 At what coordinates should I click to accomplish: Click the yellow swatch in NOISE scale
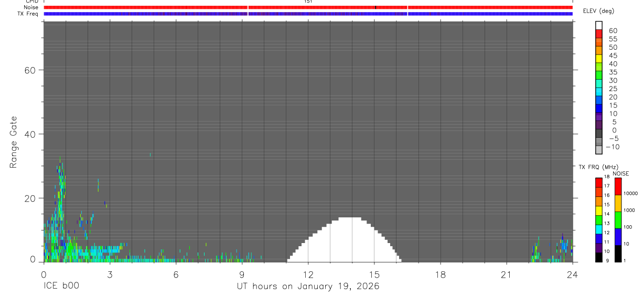coord(618,203)
